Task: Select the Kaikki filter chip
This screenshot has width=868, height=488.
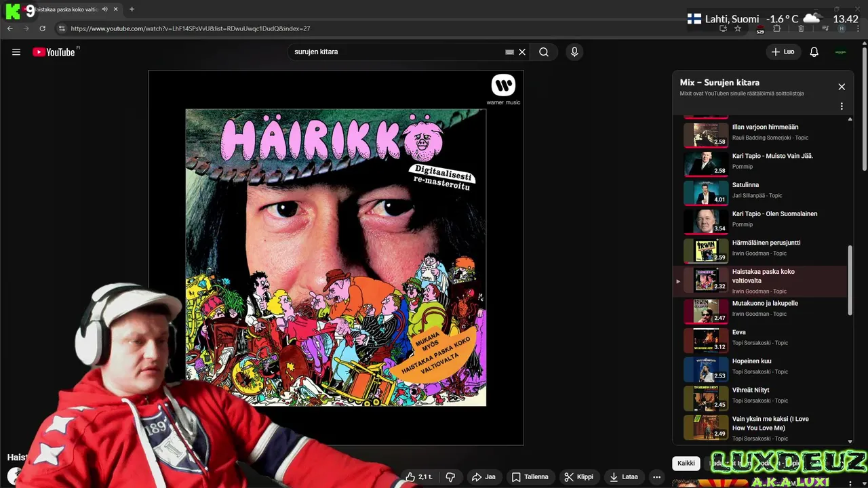Action: pyautogui.click(x=686, y=464)
